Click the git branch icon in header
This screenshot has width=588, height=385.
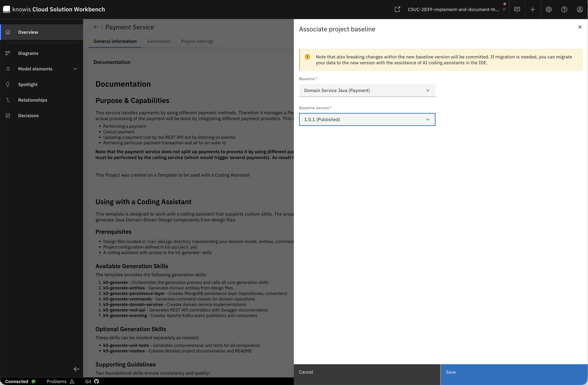tap(504, 9)
